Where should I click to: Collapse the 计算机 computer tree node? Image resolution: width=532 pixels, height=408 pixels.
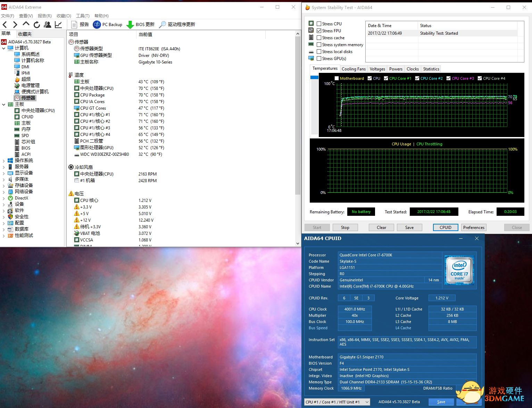[3, 48]
